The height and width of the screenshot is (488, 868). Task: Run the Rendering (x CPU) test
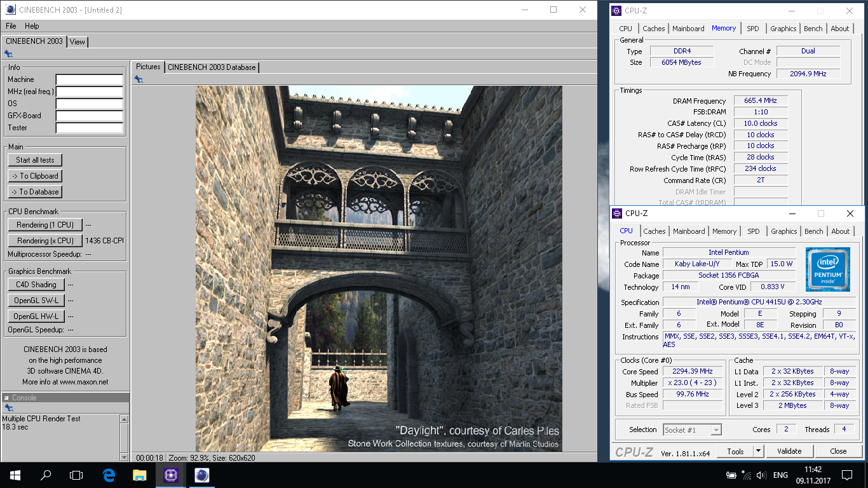click(45, 241)
